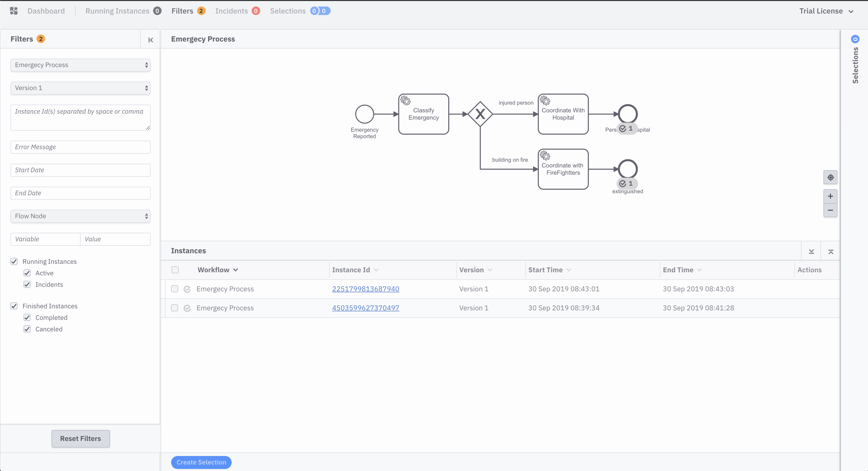Image resolution: width=868 pixels, height=471 pixels.
Task: Select the Classify Emergency task node
Action: click(423, 114)
